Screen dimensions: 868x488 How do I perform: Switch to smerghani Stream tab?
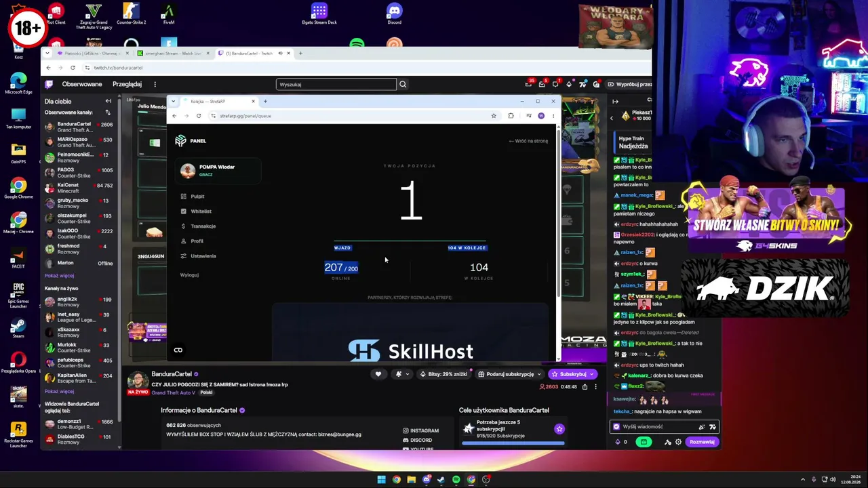point(174,54)
